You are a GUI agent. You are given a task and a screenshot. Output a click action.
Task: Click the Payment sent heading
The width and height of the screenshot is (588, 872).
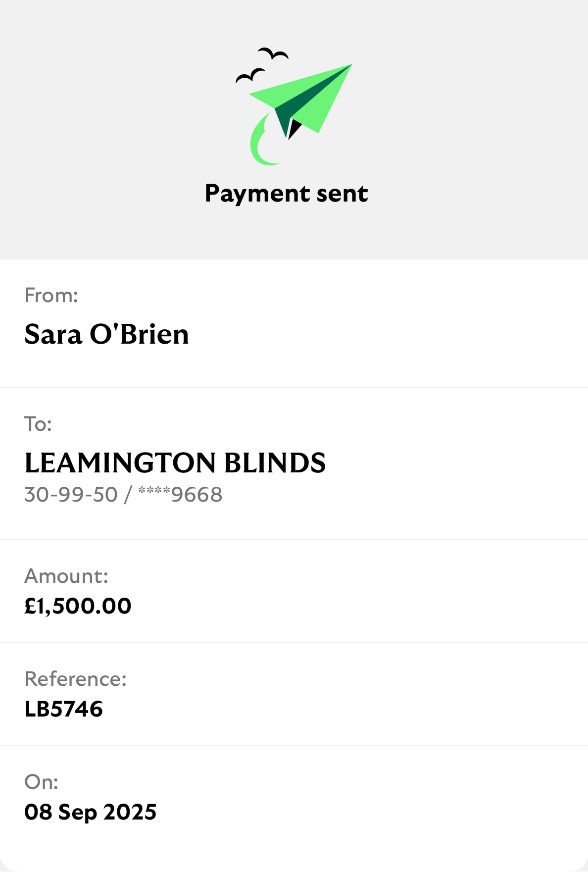[x=286, y=193]
